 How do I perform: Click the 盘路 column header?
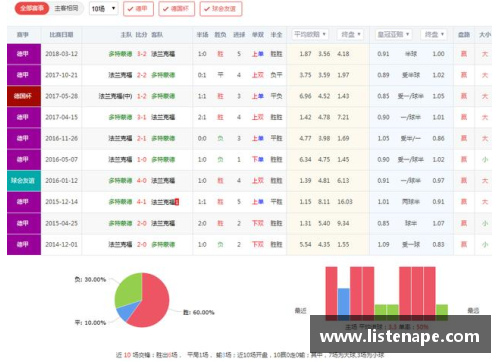pos(464,35)
